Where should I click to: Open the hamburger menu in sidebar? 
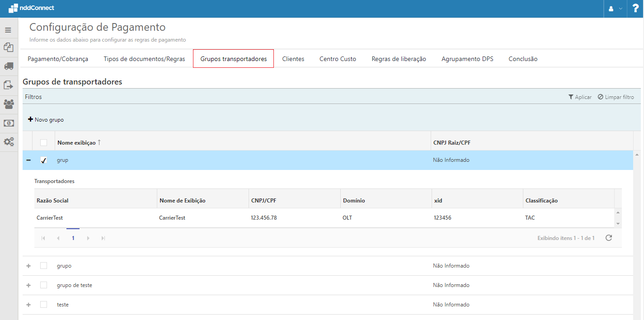(x=8, y=30)
